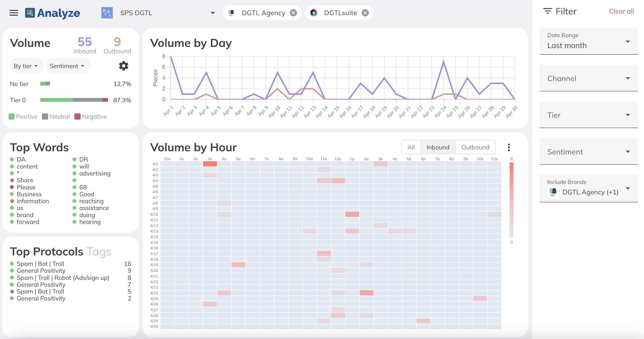
Task: Switch hour chart to Inbound
Action: 438,147
